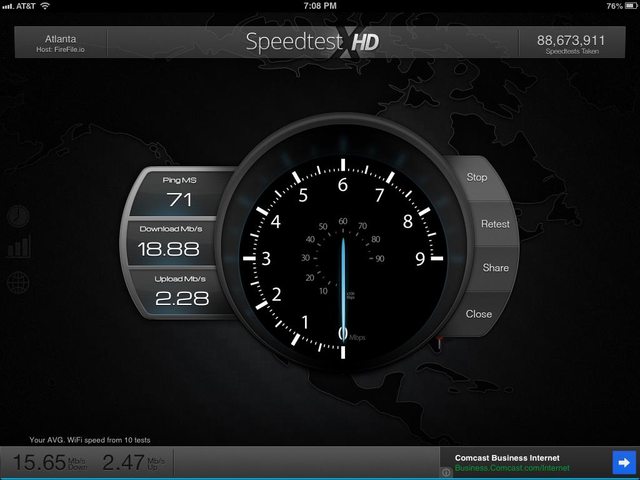The height and width of the screenshot is (480, 640).
Task: Close the speedometer panel
Action: pyautogui.click(x=478, y=314)
